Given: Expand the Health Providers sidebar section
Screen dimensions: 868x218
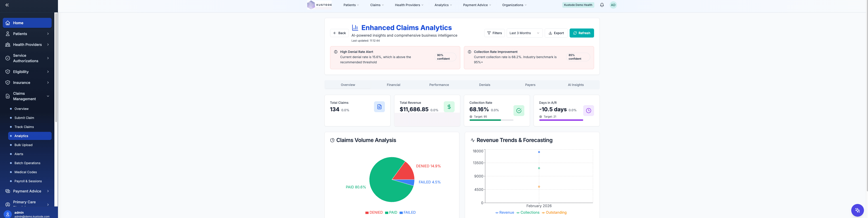Looking at the screenshot, I should (27, 44).
